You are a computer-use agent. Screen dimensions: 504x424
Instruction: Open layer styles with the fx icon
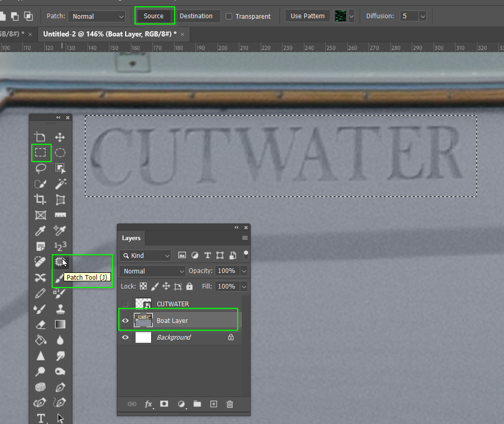point(149,404)
